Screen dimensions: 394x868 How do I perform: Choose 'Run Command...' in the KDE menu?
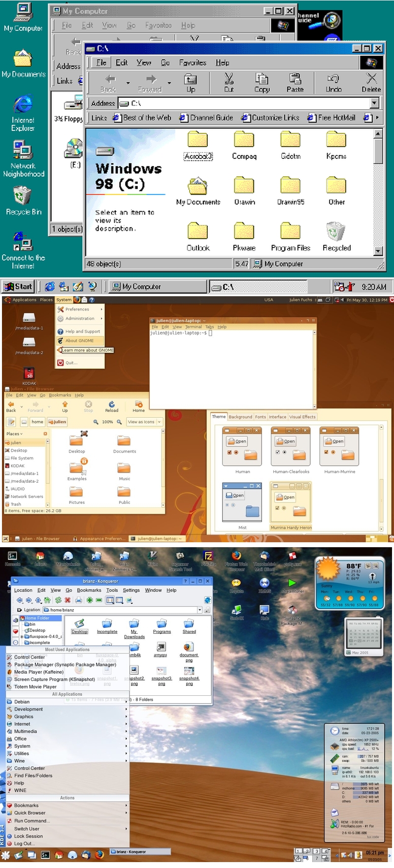point(67,821)
